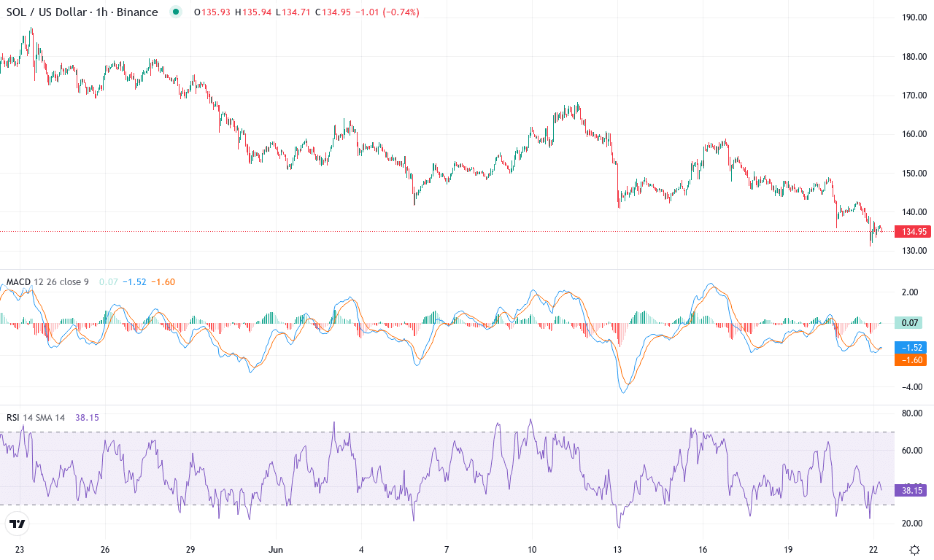Click the 13 date on time axis

click(x=617, y=549)
